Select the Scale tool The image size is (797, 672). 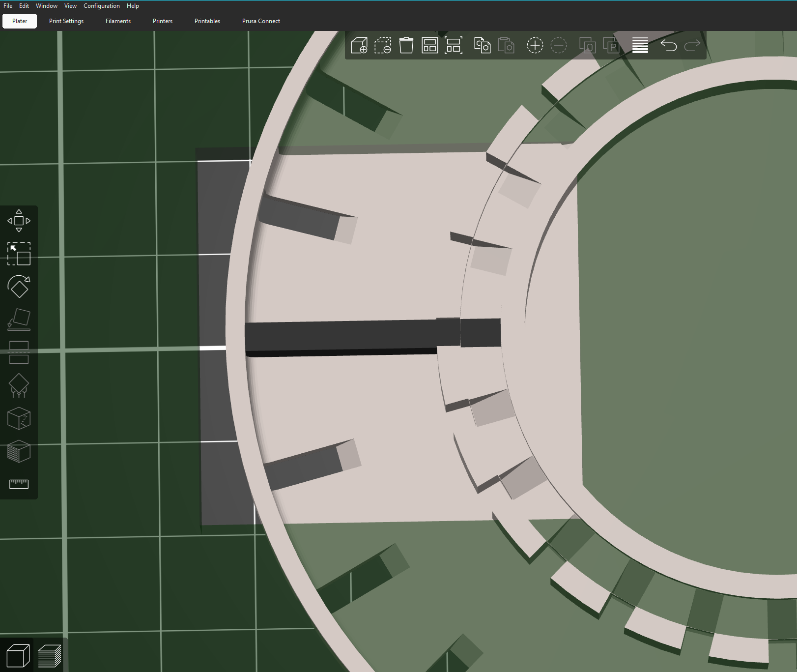tap(19, 254)
